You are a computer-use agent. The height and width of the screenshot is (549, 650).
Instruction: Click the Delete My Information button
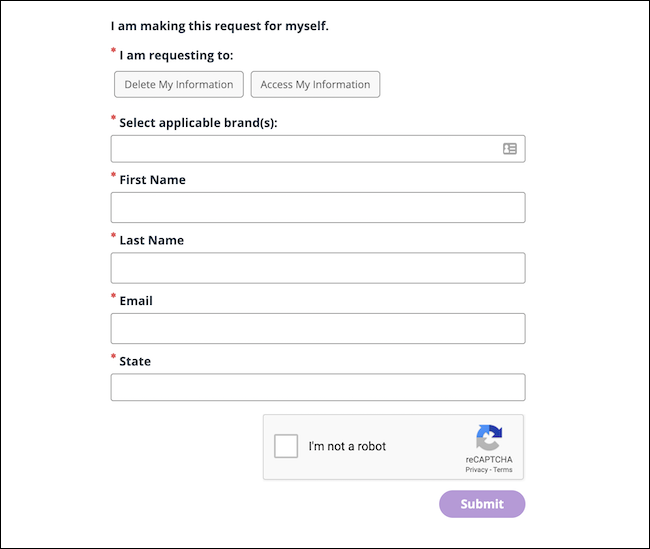click(x=178, y=85)
